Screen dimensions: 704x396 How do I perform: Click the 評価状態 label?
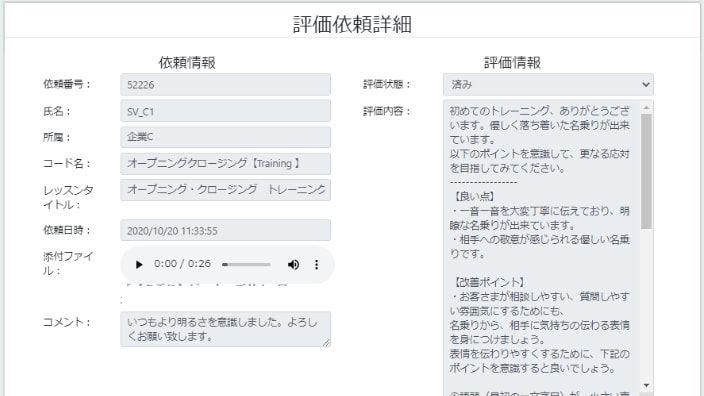tap(387, 84)
